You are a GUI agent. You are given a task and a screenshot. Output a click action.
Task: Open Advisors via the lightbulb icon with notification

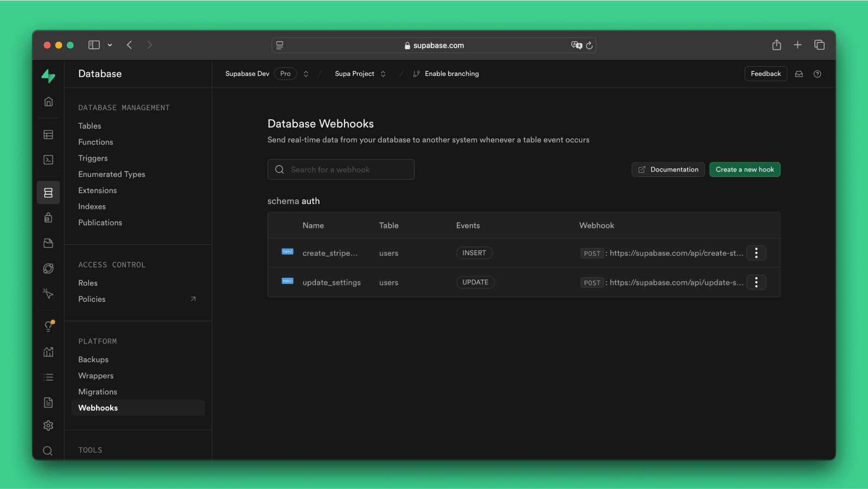(48, 326)
